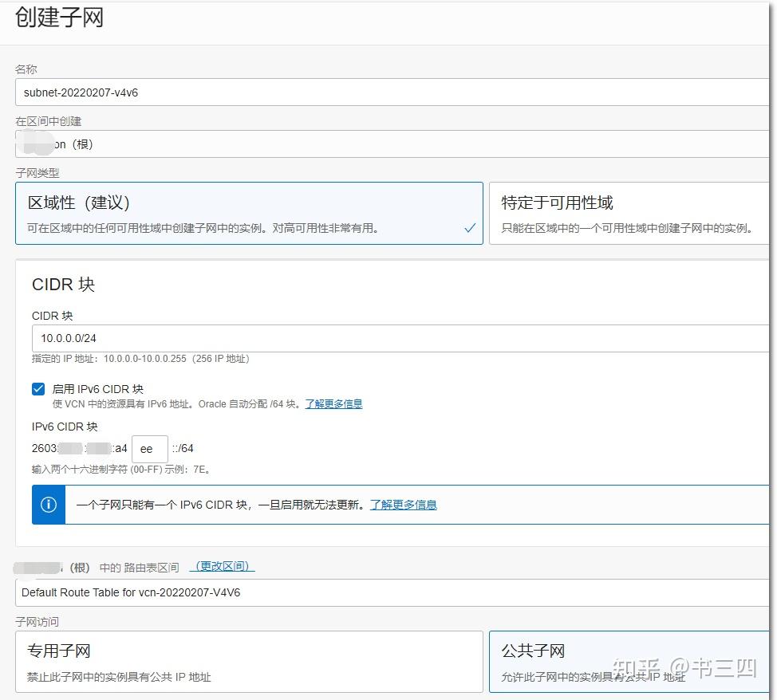This screenshot has height=700, width=777.
Task: Choose the 公共子网 access option
Action: coord(630,662)
